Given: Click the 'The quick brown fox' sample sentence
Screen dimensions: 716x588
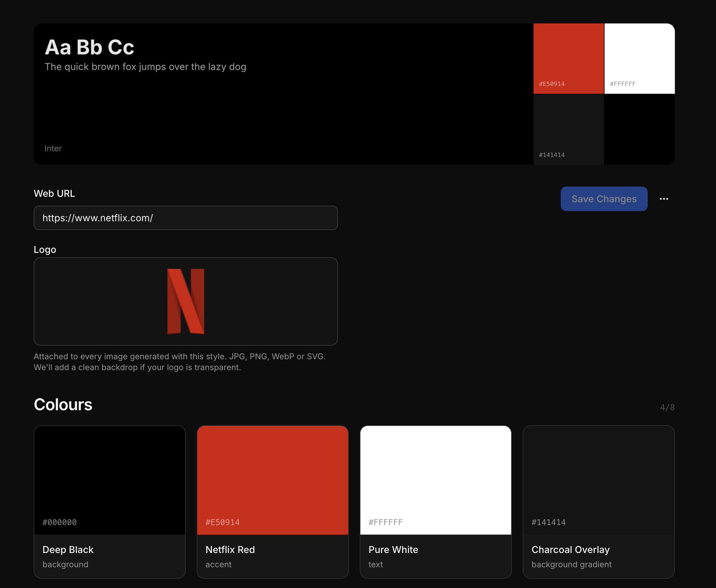Looking at the screenshot, I should pyautogui.click(x=145, y=67).
